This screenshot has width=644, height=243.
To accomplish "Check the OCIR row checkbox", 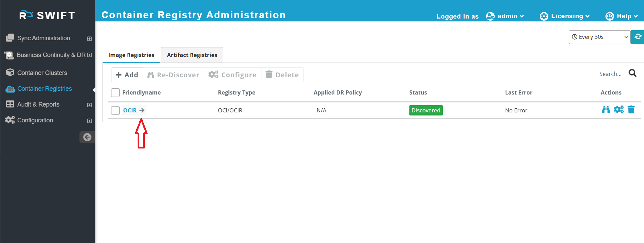I will (x=115, y=110).
